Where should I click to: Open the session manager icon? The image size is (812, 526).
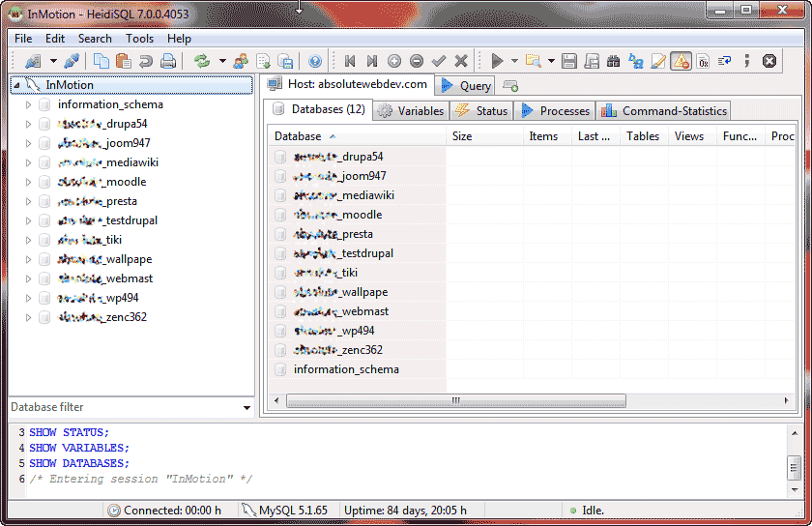(x=33, y=61)
